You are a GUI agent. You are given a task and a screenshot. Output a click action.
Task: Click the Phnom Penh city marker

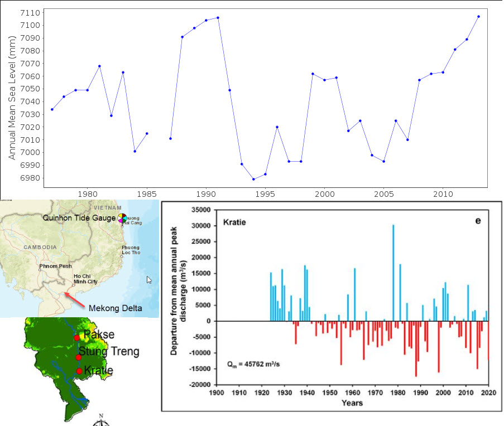point(40,270)
